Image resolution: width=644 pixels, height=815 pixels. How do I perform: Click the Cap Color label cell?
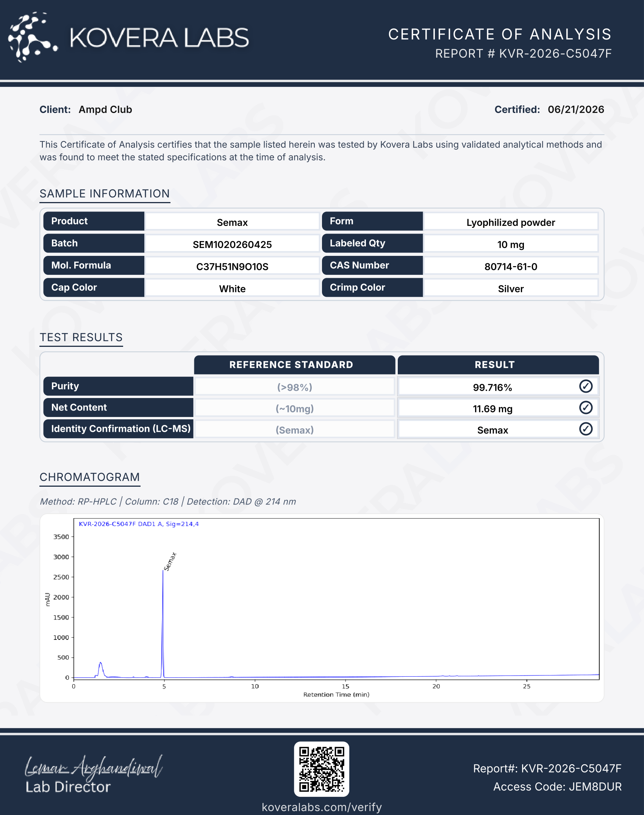pos(94,287)
